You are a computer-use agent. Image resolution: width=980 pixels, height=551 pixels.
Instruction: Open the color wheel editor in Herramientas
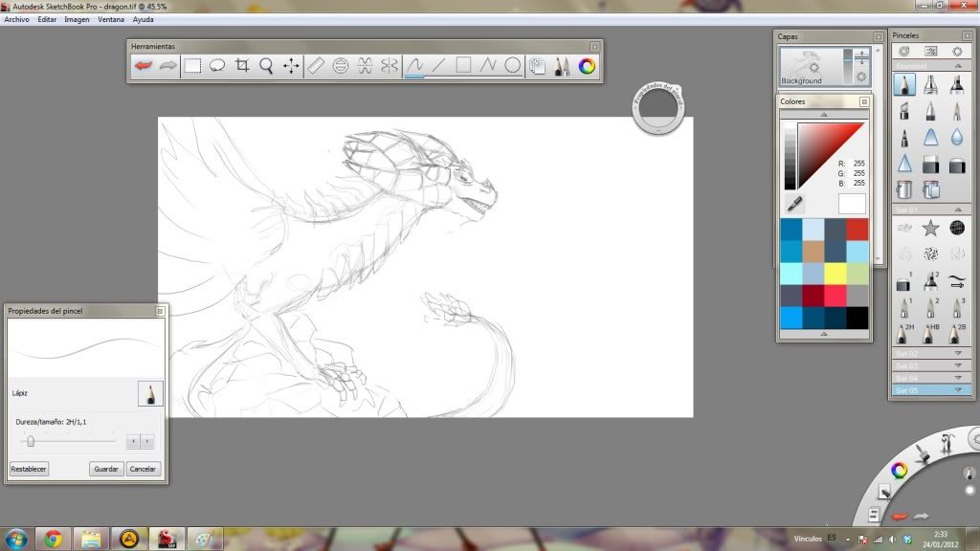[x=587, y=66]
